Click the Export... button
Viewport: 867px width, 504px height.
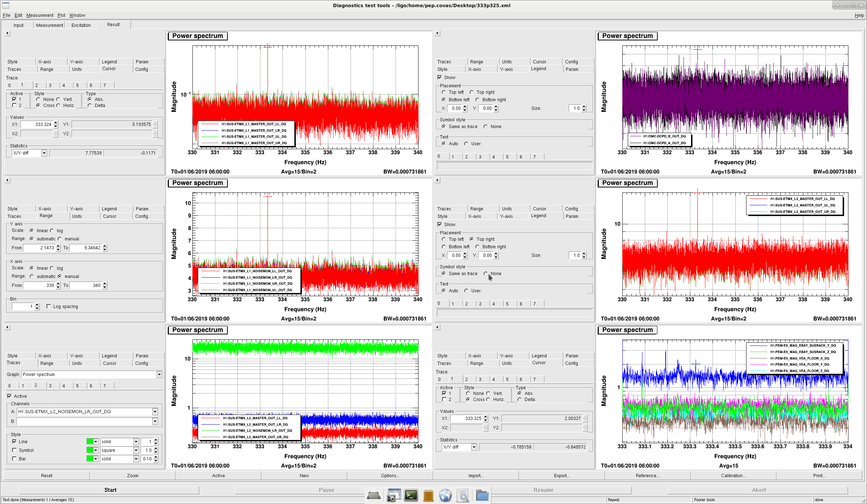pos(562,475)
